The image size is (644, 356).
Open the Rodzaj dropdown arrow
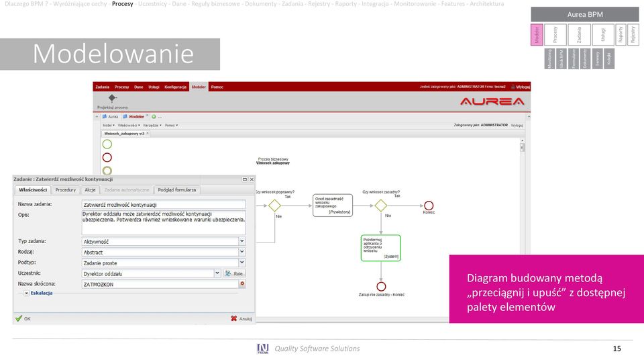pos(242,252)
